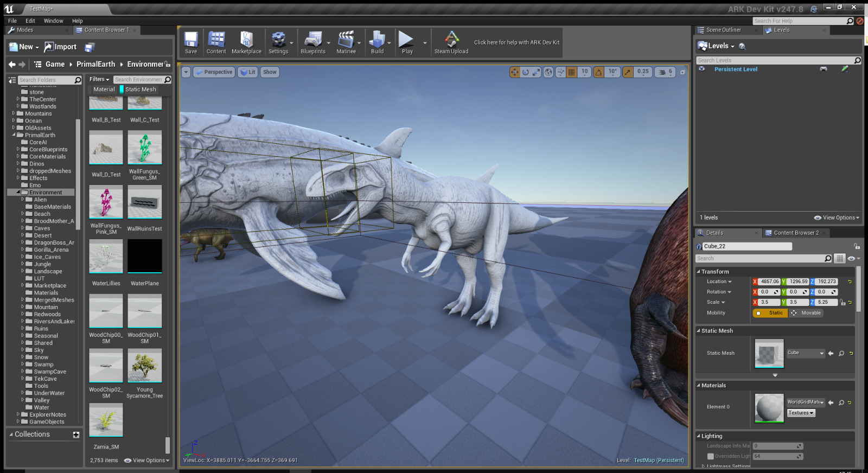Open the Cube static mesh dropdown
This screenshot has width=868, height=473.
pos(806,353)
